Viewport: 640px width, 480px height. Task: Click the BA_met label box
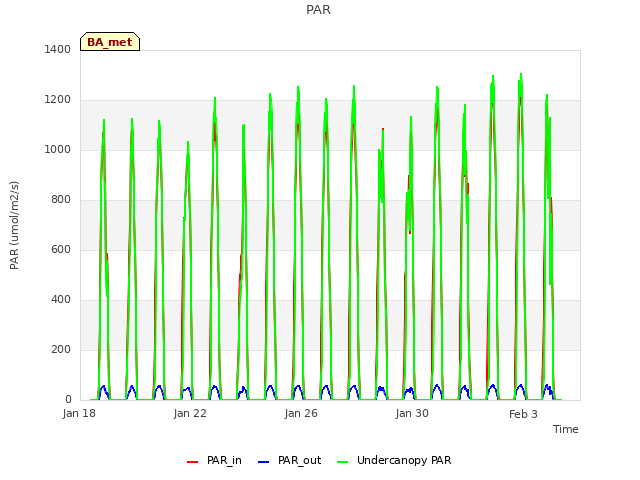[110, 42]
